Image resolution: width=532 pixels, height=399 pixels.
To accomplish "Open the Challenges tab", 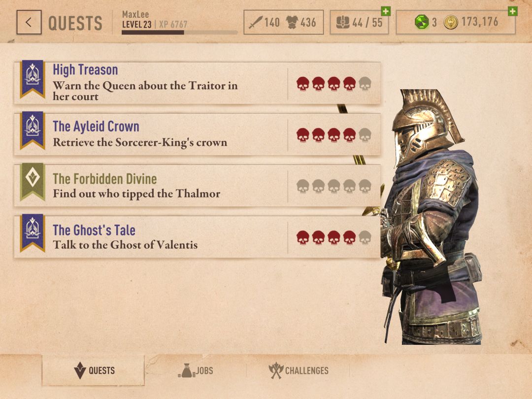I will tap(299, 370).
